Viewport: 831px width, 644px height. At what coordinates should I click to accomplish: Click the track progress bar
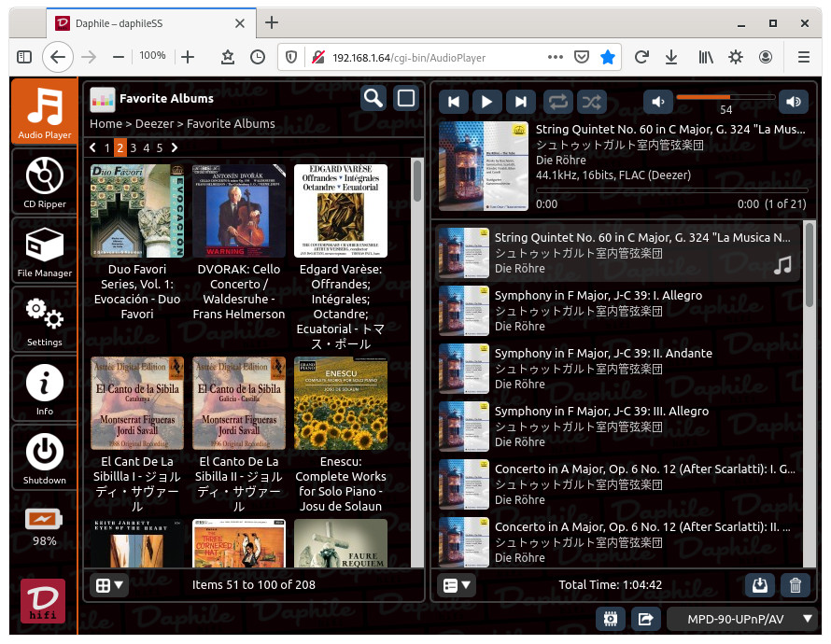pyautogui.click(x=671, y=190)
